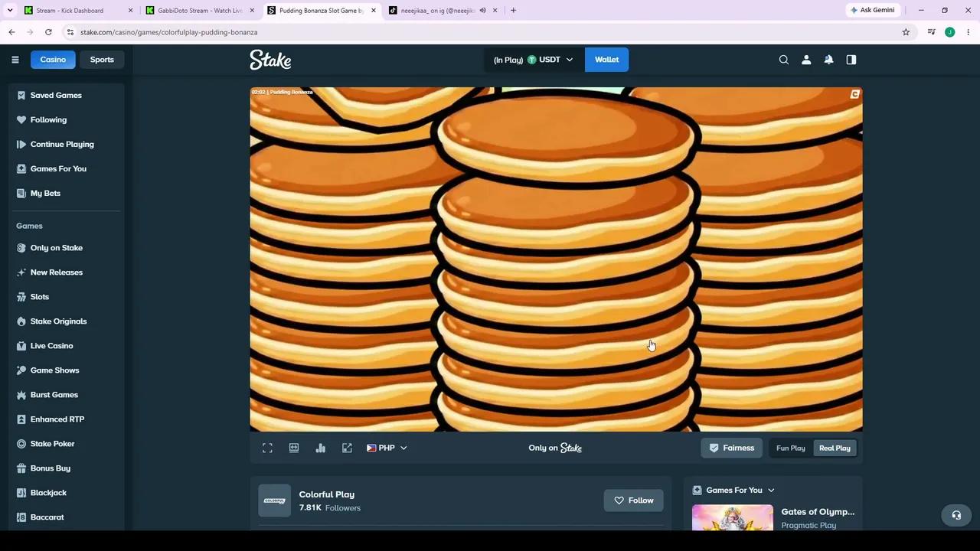Screen dimensions: 980x551
Task: Open Chrome media controls icon
Action: click(x=931, y=32)
